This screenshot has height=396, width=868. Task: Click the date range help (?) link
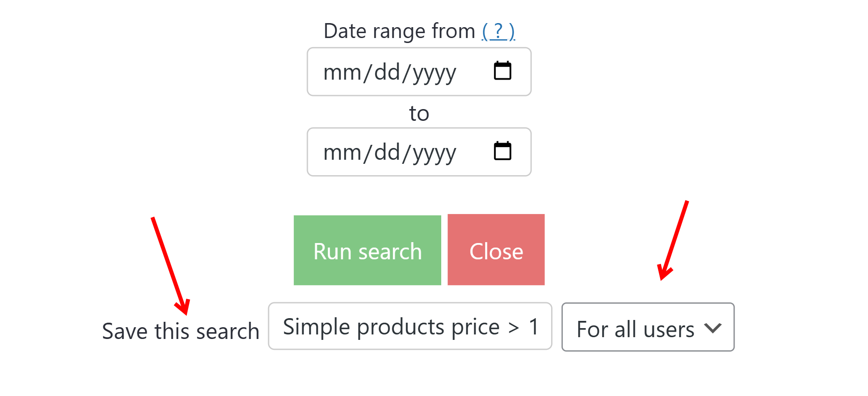pyautogui.click(x=498, y=31)
